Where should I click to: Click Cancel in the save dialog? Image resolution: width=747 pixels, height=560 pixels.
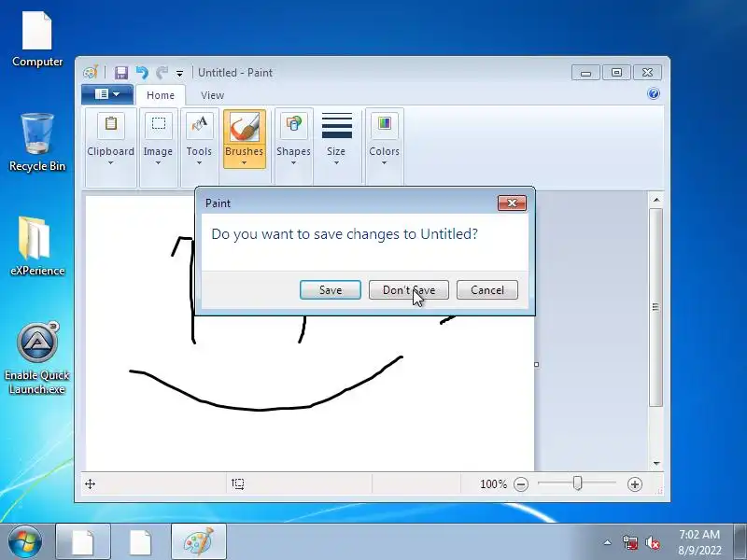click(486, 290)
